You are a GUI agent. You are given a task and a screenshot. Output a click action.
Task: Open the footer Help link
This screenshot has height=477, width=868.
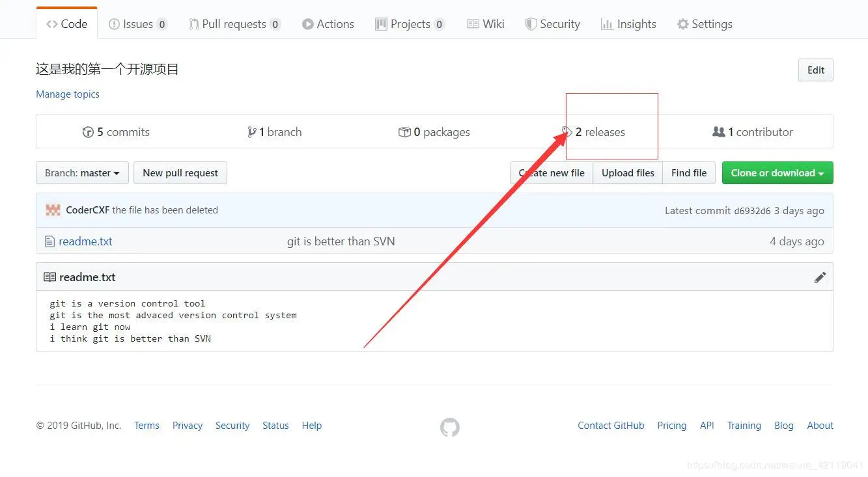[x=312, y=426]
